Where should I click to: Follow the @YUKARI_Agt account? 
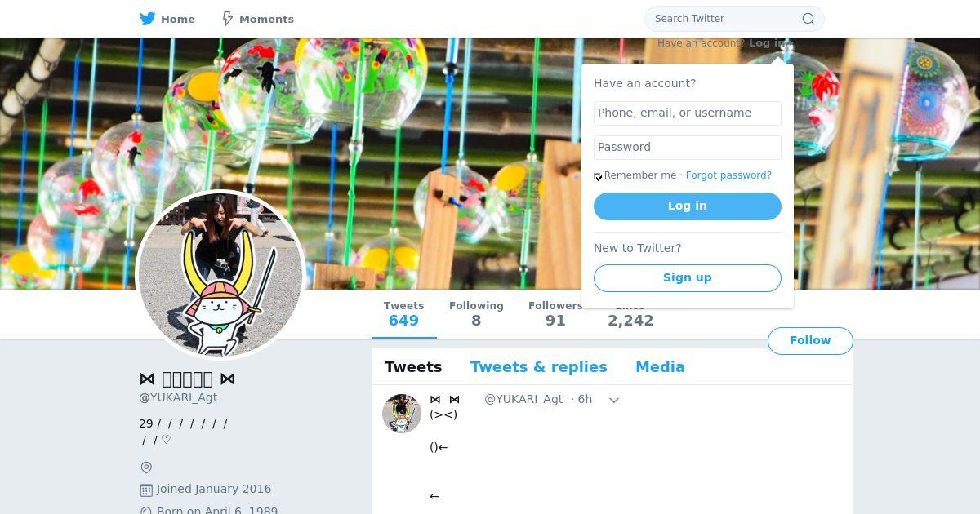[810, 341]
